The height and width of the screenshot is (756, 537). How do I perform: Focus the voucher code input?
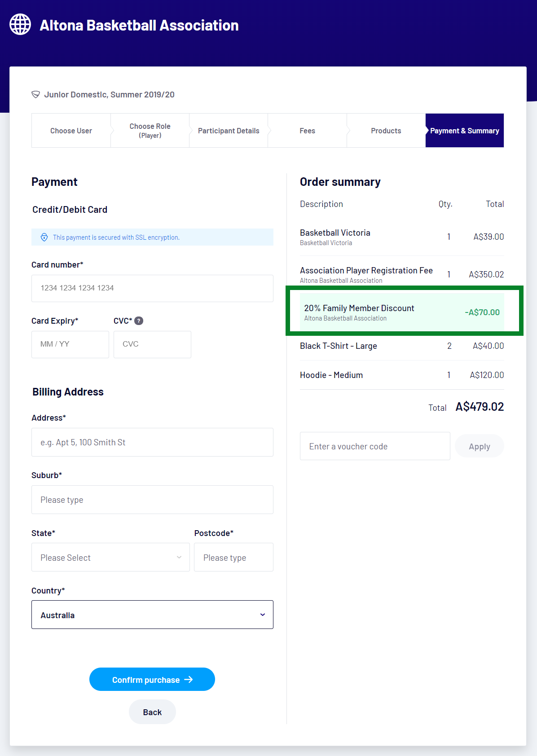(x=374, y=446)
